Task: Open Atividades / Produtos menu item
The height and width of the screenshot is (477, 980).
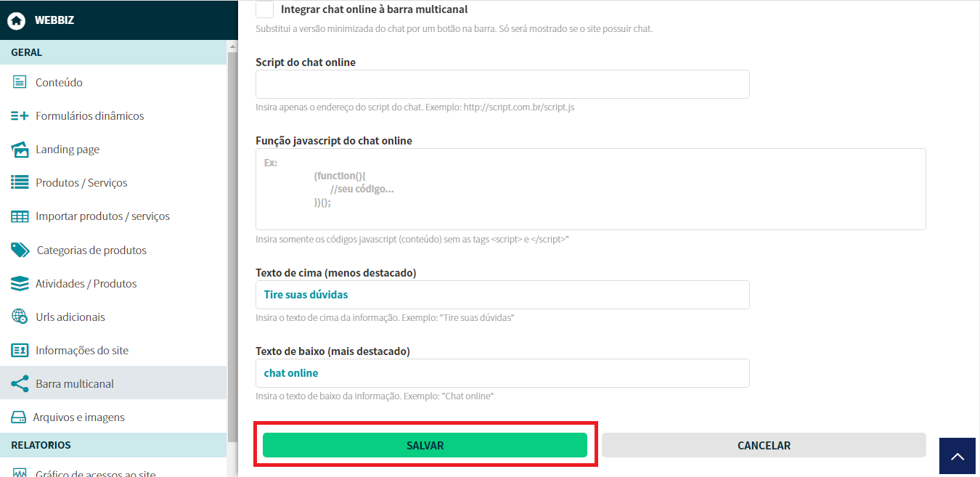Action: click(86, 284)
